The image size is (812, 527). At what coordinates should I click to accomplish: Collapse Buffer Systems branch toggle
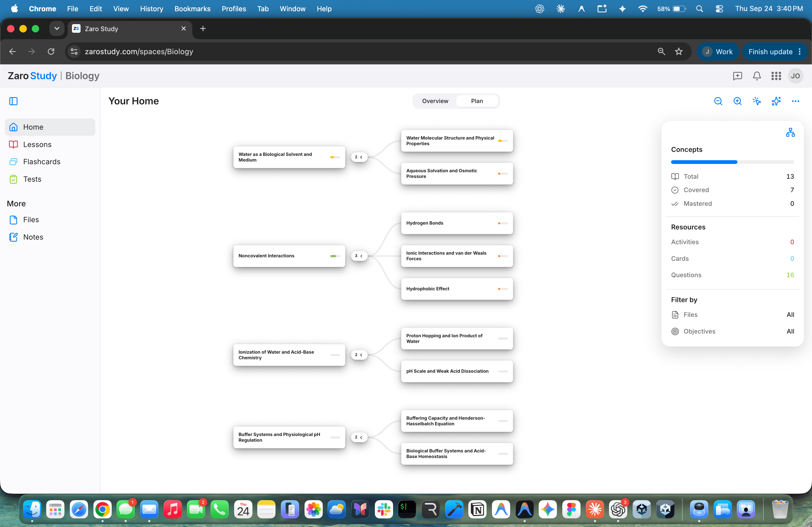tap(359, 437)
